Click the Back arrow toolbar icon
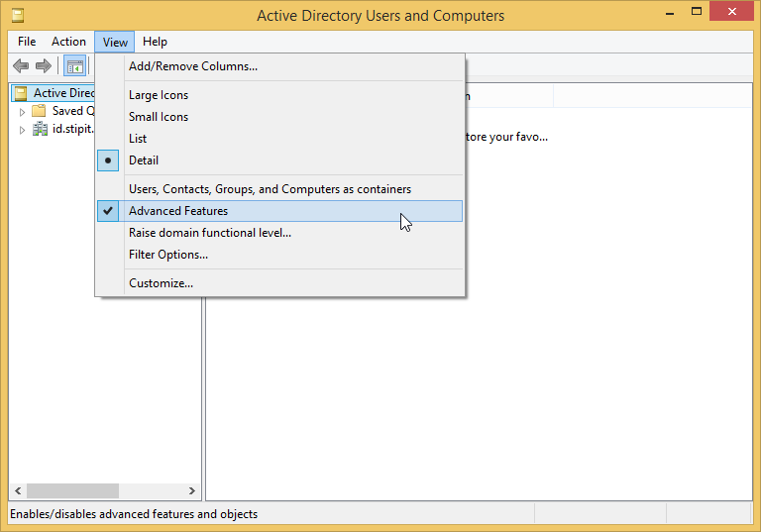Image resolution: width=761 pixels, height=532 pixels. click(21, 65)
